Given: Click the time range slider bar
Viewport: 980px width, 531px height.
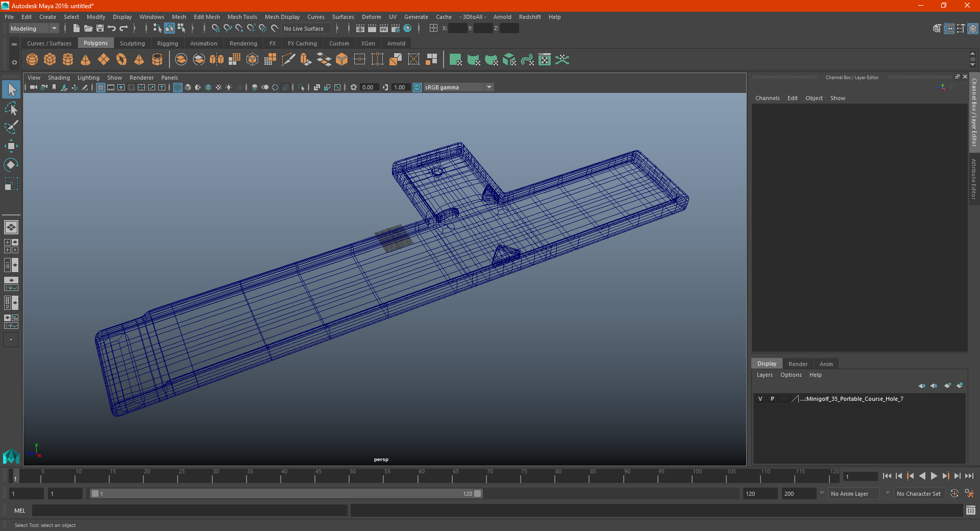Looking at the screenshot, I should click(286, 494).
